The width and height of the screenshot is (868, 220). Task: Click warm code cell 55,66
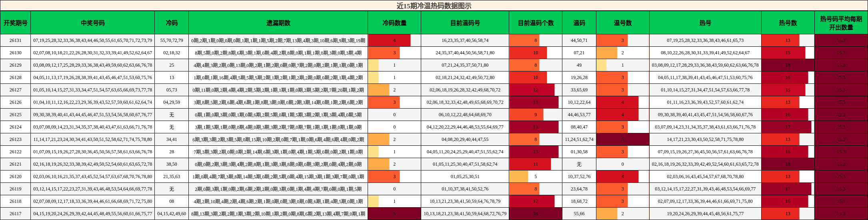[x=579, y=214]
